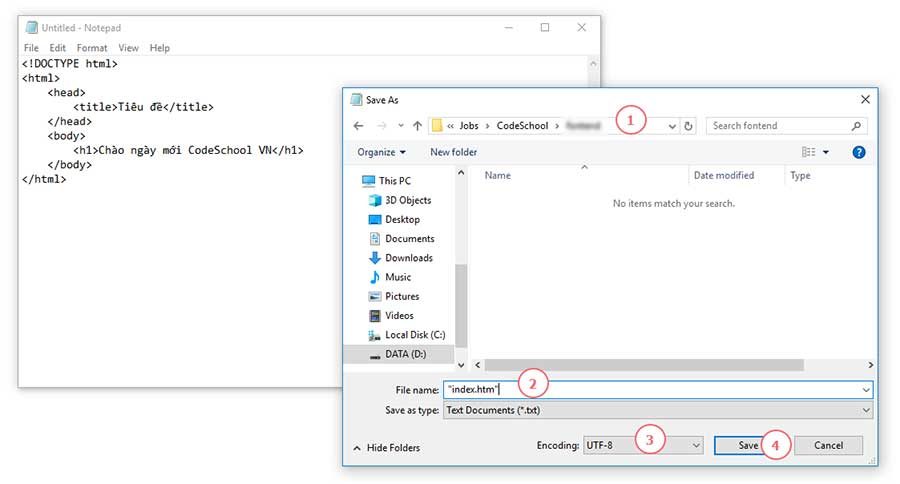Viewport: 900px width, 484px height.
Task: Click the Up folder arrow icon
Action: pyautogui.click(x=416, y=126)
